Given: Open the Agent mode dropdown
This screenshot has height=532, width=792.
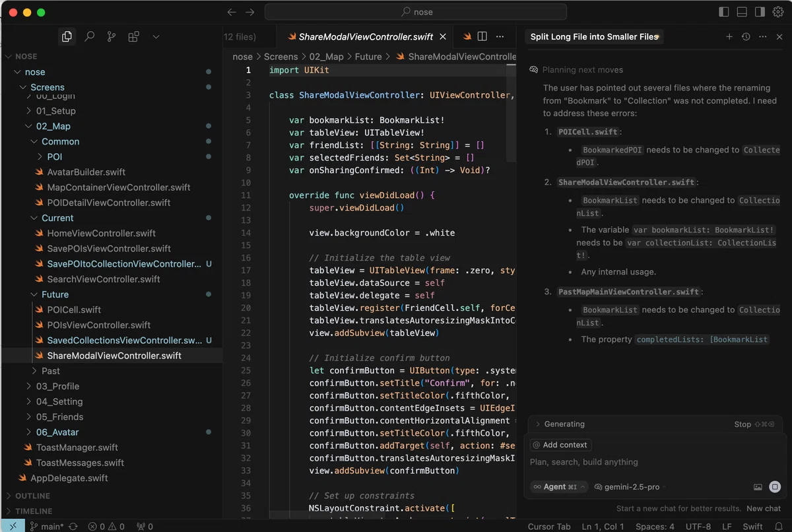Looking at the screenshot, I should tap(558, 487).
